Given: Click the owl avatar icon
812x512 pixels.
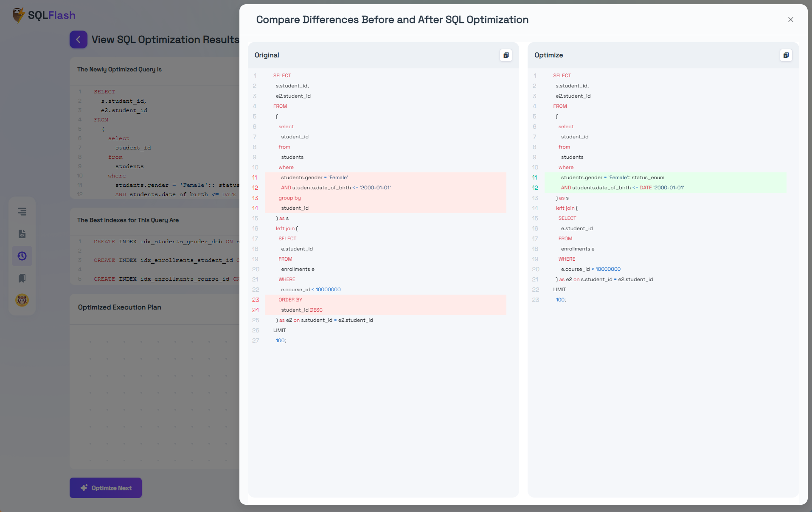Looking at the screenshot, I should point(22,300).
